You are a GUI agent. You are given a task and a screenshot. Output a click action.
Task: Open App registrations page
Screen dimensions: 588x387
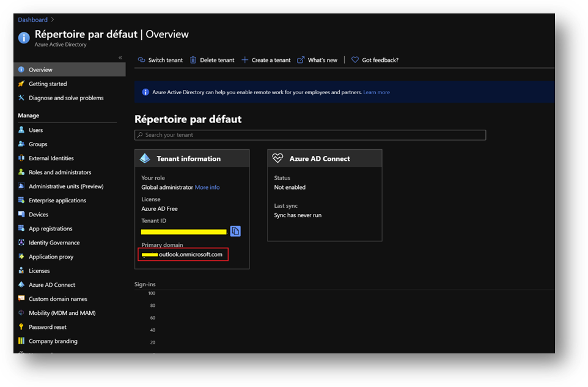(50, 229)
